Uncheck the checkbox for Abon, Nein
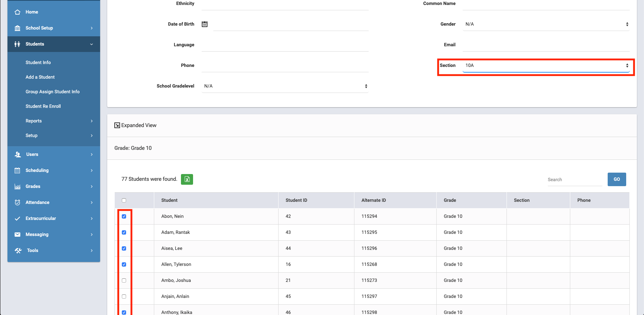Screen dimensions: 644x315 point(124,216)
